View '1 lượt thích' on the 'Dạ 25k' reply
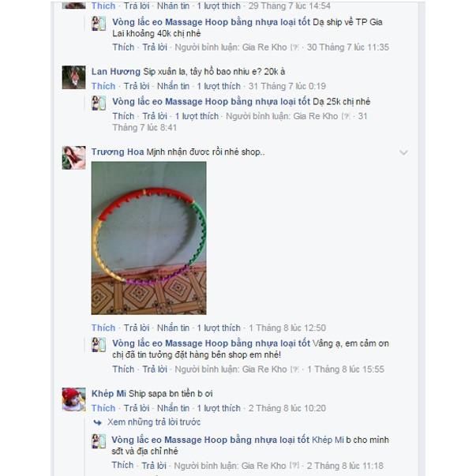476x476 pixels. click(x=197, y=116)
